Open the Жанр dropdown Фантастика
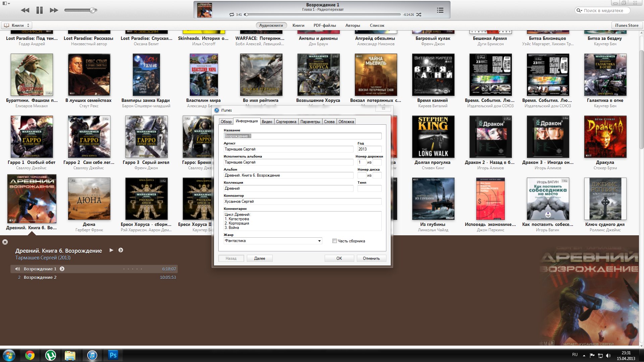The image size is (644, 362). tap(273, 241)
